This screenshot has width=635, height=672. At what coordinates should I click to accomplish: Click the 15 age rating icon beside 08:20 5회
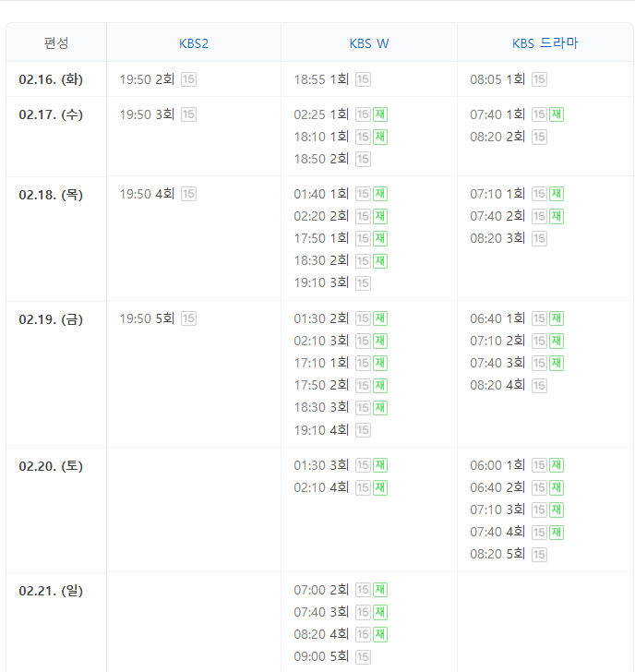point(539,554)
